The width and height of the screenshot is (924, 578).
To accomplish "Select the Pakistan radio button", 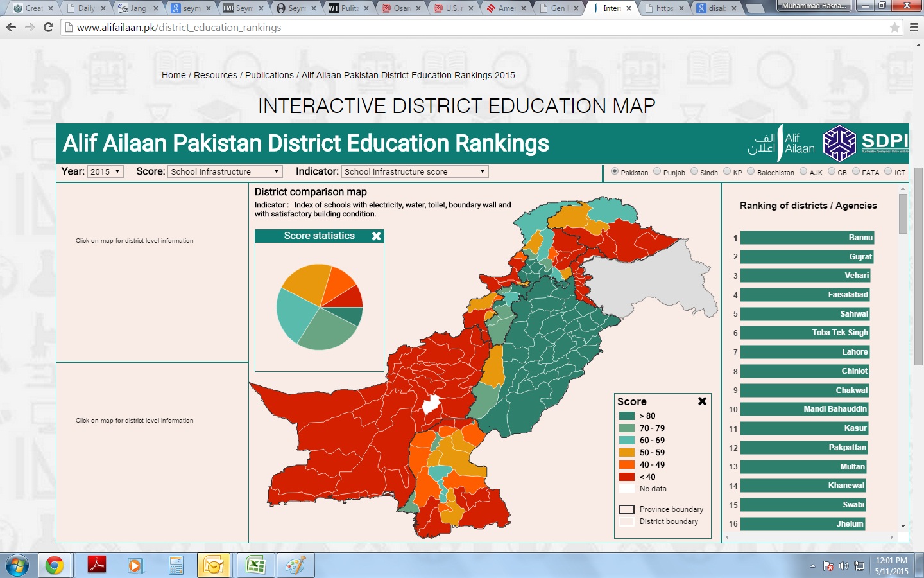I will coord(615,171).
